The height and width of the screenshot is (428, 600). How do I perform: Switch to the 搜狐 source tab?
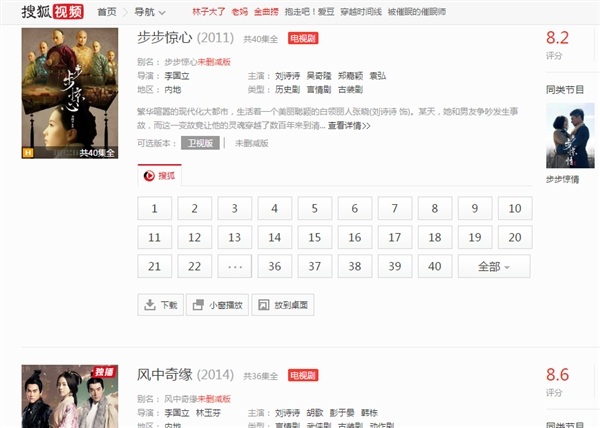(x=160, y=176)
